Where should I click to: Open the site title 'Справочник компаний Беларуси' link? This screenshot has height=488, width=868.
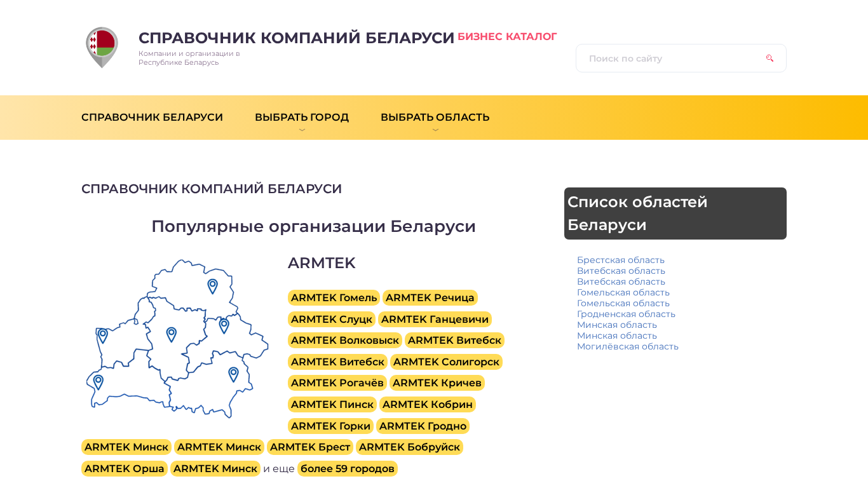pyautogui.click(x=296, y=38)
